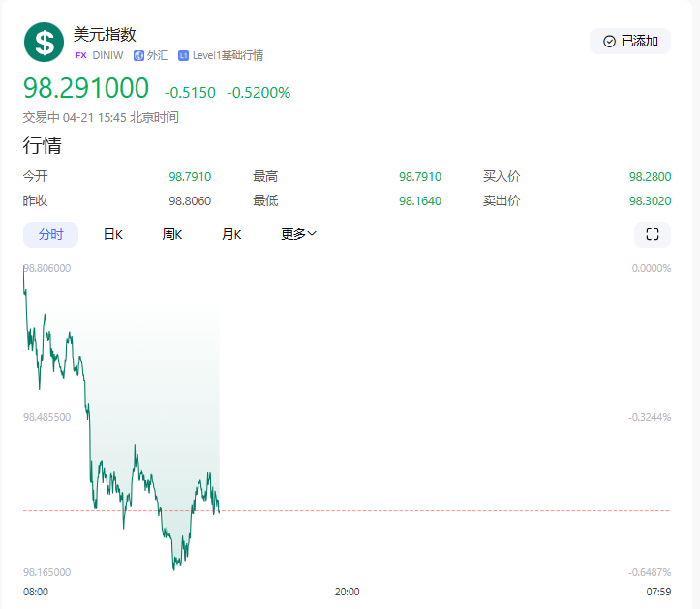The height and width of the screenshot is (609, 700).
Task: Click the 卖出价 value 98.3020
Action: 650,200
